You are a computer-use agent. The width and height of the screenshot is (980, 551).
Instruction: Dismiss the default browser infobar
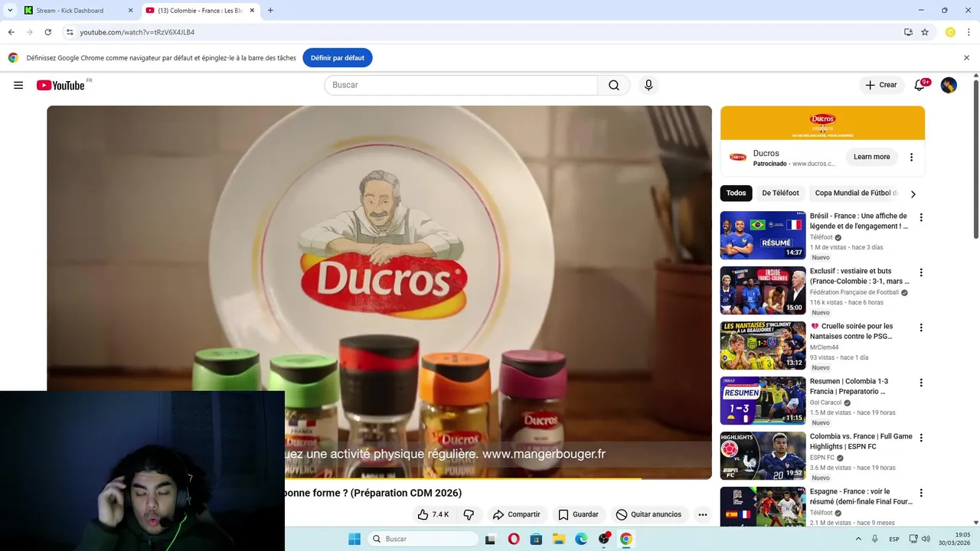(x=966, y=58)
